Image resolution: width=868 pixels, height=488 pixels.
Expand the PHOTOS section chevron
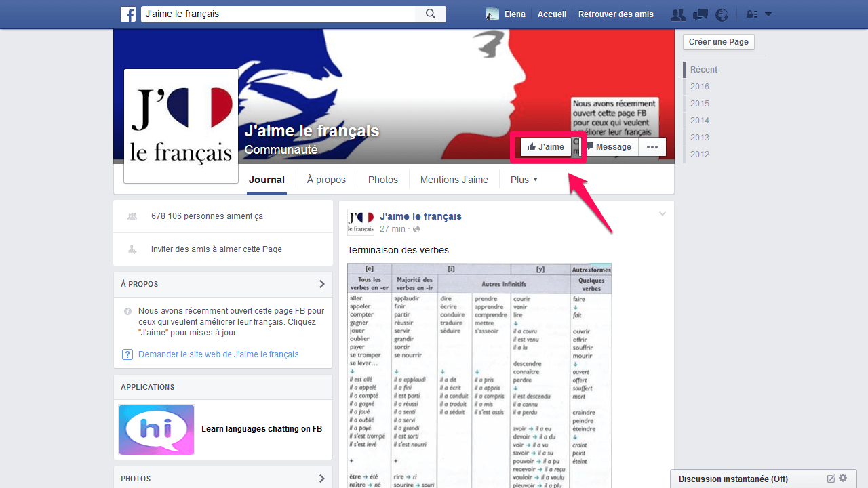[x=321, y=479]
